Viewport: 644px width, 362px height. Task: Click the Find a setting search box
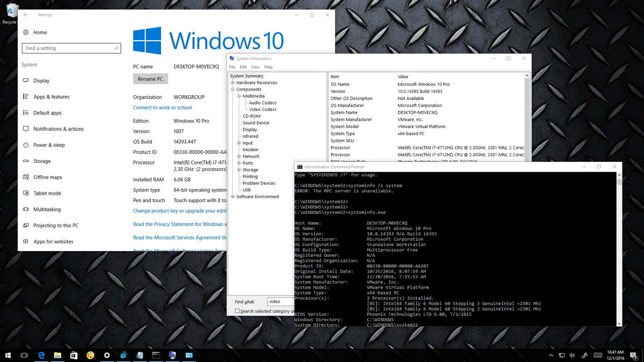pyautogui.click(x=71, y=48)
